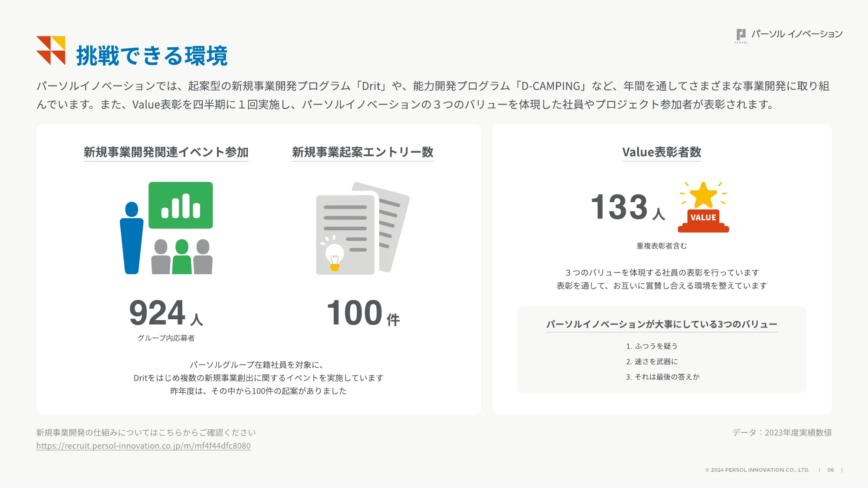
Task: Click the PERSOL logo icon at top right
Action: point(741,36)
